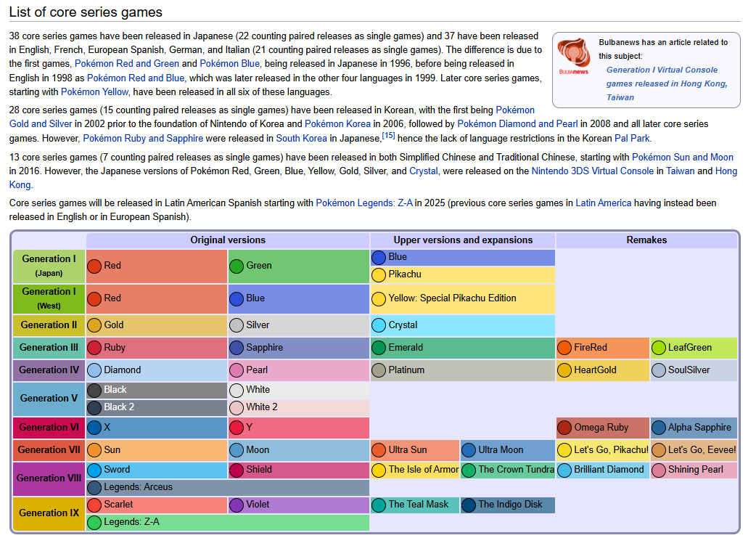Click the circle icon beside HeartGold

click(x=564, y=370)
